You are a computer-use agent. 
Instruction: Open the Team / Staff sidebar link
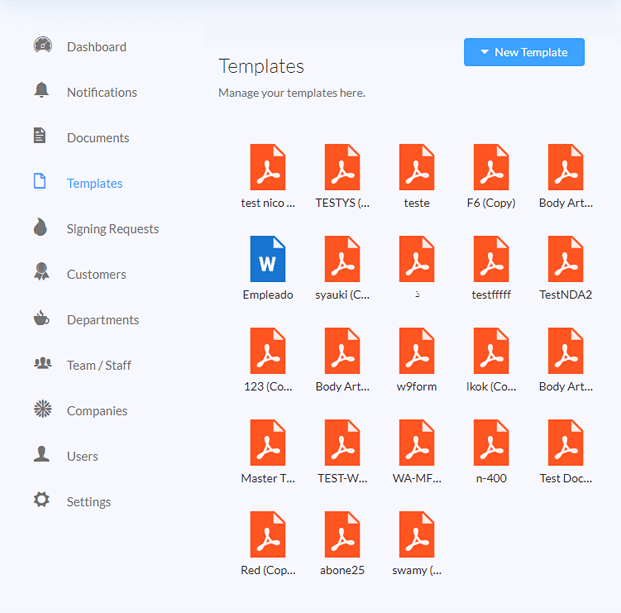99,365
